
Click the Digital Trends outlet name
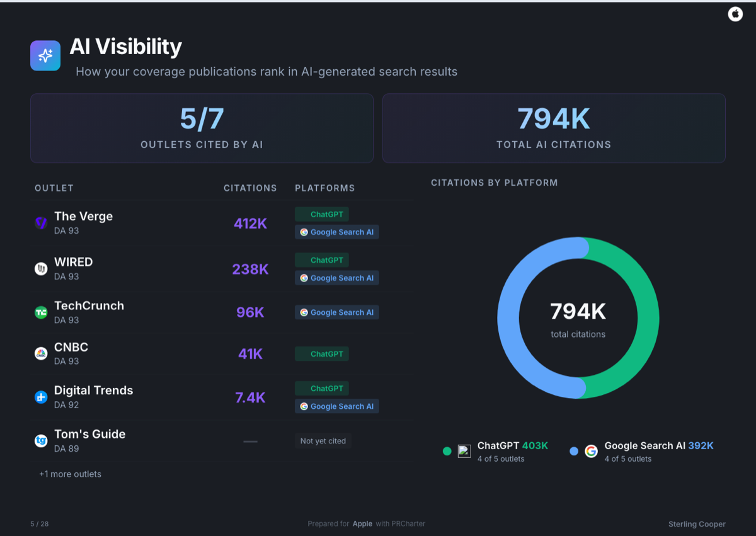coord(94,391)
